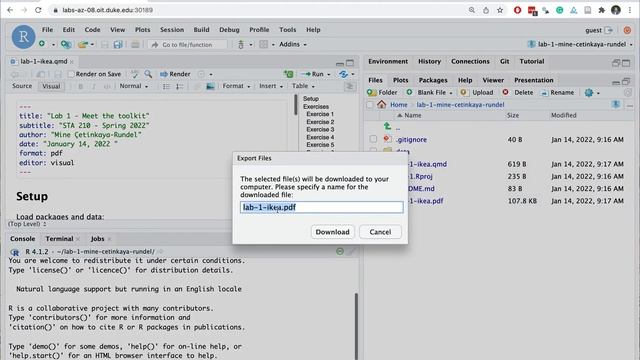Open the File menu
640x360 pixels.
[x=47, y=30]
